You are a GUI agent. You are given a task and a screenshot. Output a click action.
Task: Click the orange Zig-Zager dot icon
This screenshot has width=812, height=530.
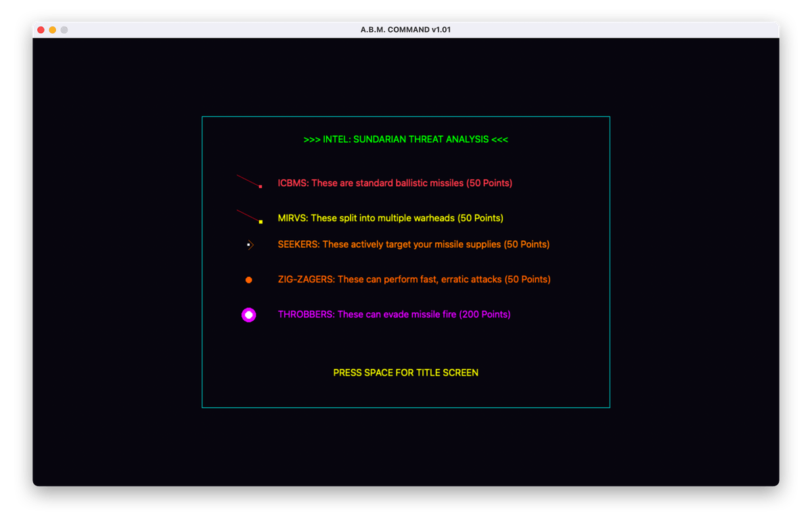point(249,280)
